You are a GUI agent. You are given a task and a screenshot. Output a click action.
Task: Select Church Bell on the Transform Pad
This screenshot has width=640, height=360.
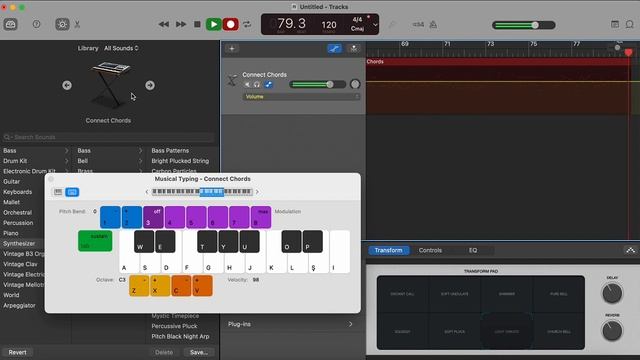pos(559,331)
